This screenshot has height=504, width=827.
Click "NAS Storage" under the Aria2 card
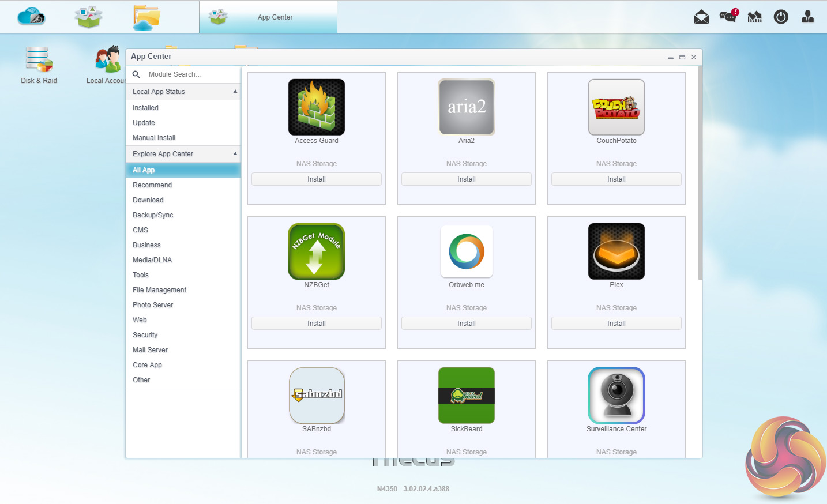coord(467,164)
